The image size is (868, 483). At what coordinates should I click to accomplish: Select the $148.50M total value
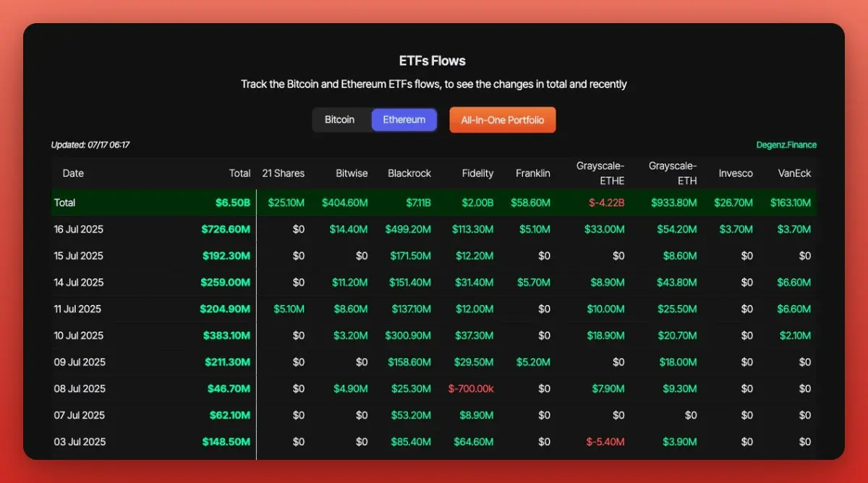click(227, 442)
